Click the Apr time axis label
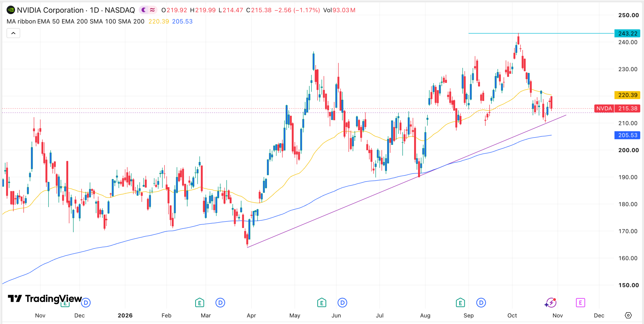The height and width of the screenshot is (324, 644). pos(251,315)
